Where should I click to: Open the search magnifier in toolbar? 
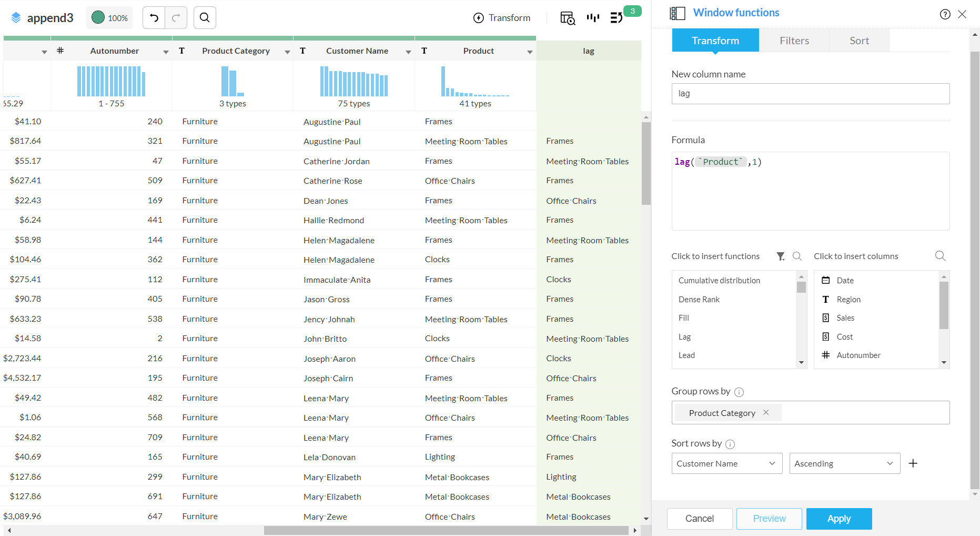point(205,18)
